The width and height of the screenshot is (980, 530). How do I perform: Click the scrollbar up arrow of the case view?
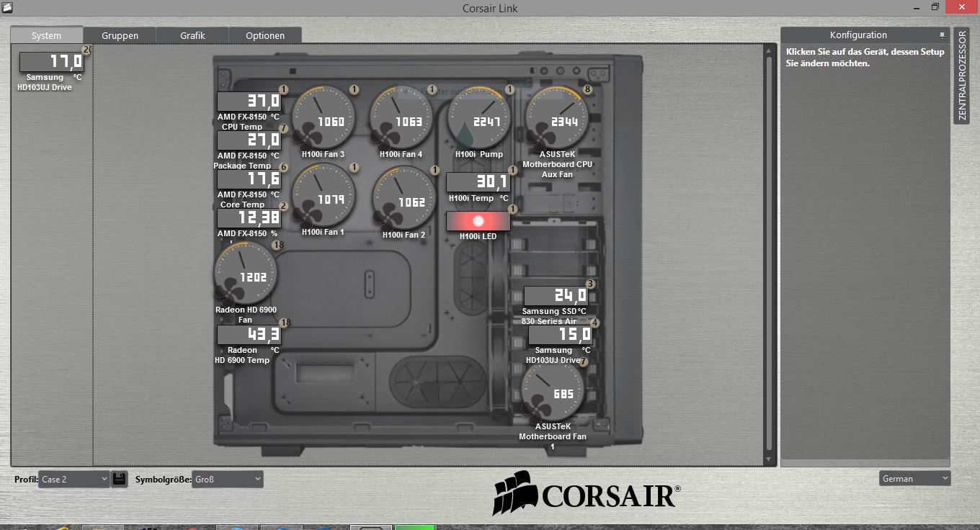769,50
